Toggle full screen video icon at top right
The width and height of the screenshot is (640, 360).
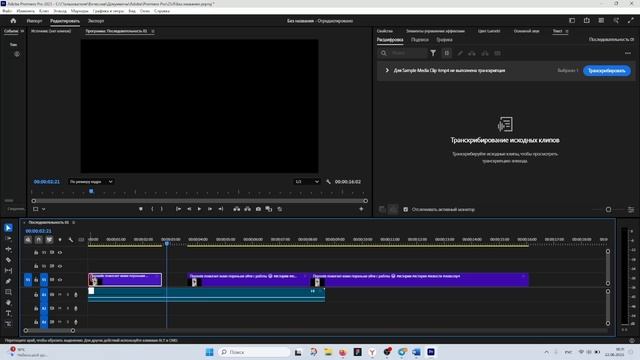631,20
